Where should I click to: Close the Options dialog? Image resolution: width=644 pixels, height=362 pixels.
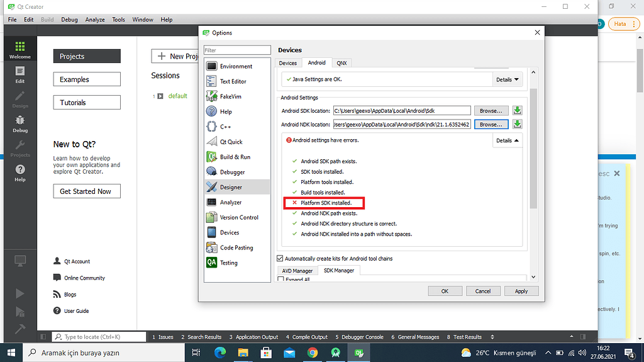(537, 33)
